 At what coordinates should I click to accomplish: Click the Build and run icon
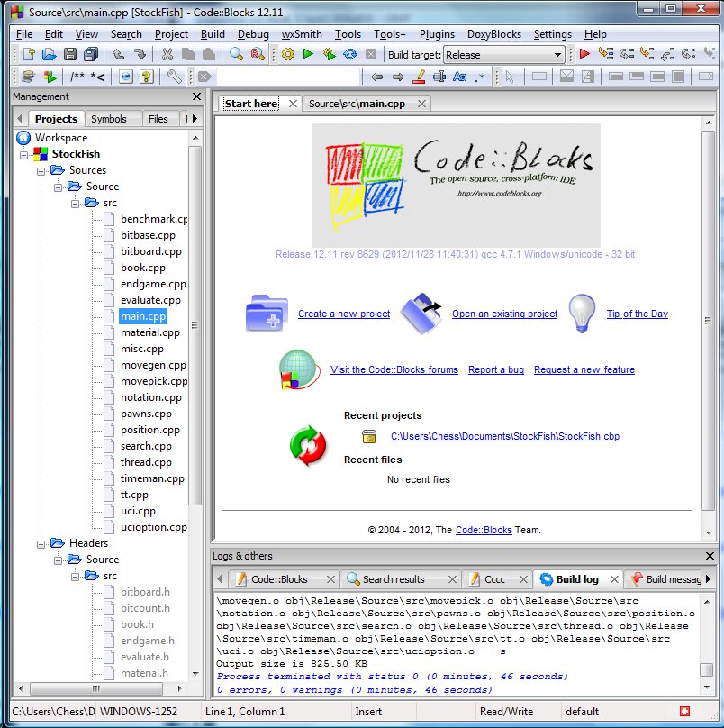coord(330,54)
